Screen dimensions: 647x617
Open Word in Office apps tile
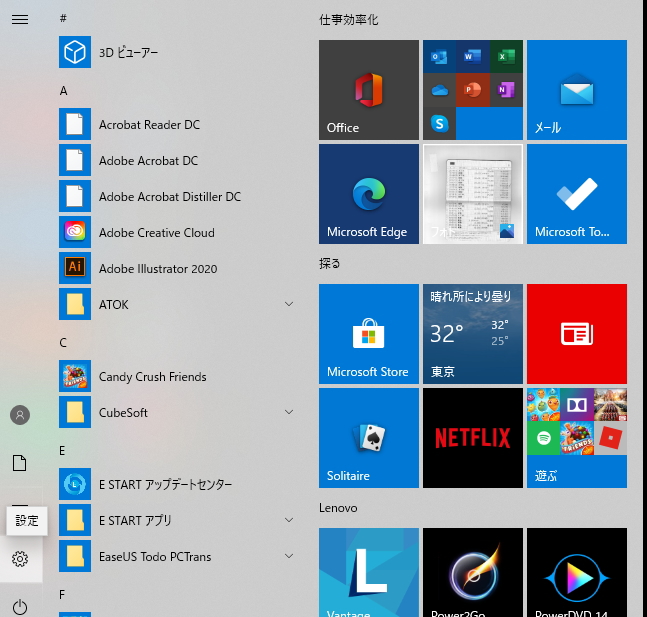click(x=473, y=57)
